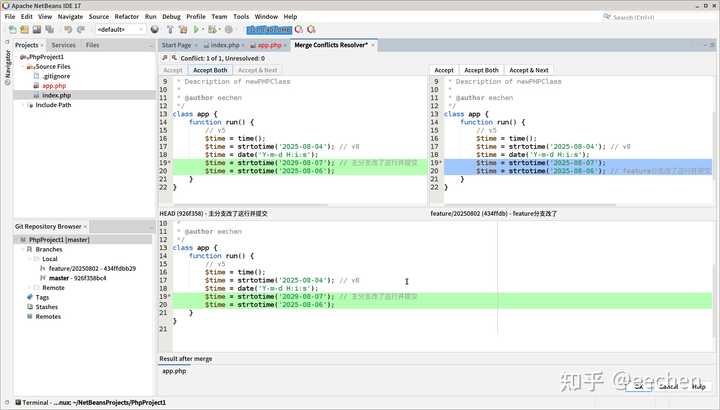Open the Tools menu
The image size is (720, 410).
[x=241, y=17]
